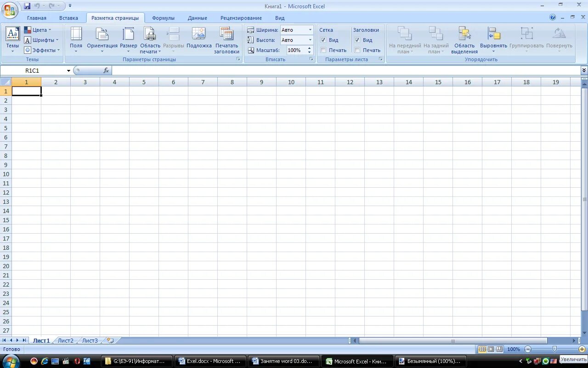
Task: Select row 10 header
Action: 6,174
